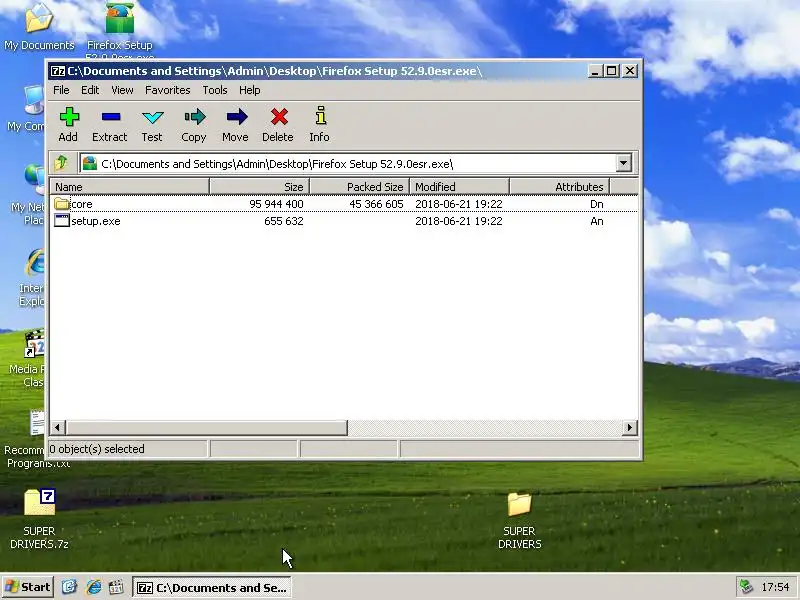Sort by the Name column header
The width and height of the screenshot is (800, 600).
click(129, 187)
